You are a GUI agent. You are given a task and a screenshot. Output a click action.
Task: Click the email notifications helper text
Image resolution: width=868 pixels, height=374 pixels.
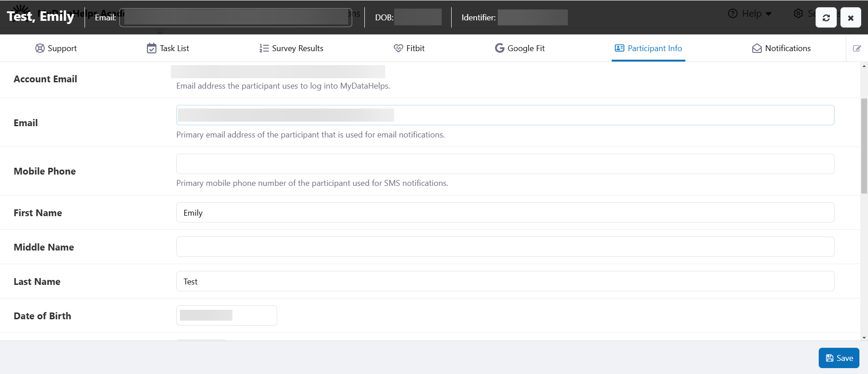tap(311, 135)
